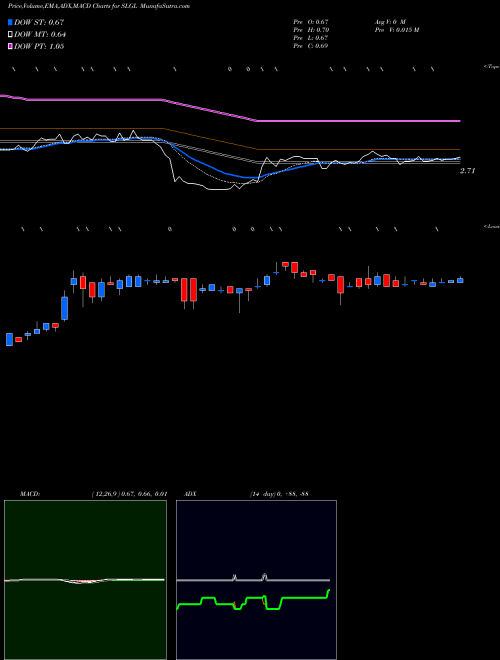Click the blue DOW ST legend swatch
The width and height of the screenshot is (500, 660).
(10, 22)
